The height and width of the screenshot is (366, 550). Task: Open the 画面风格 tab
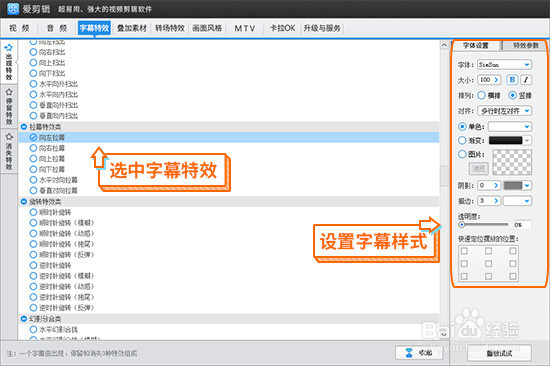click(207, 28)
